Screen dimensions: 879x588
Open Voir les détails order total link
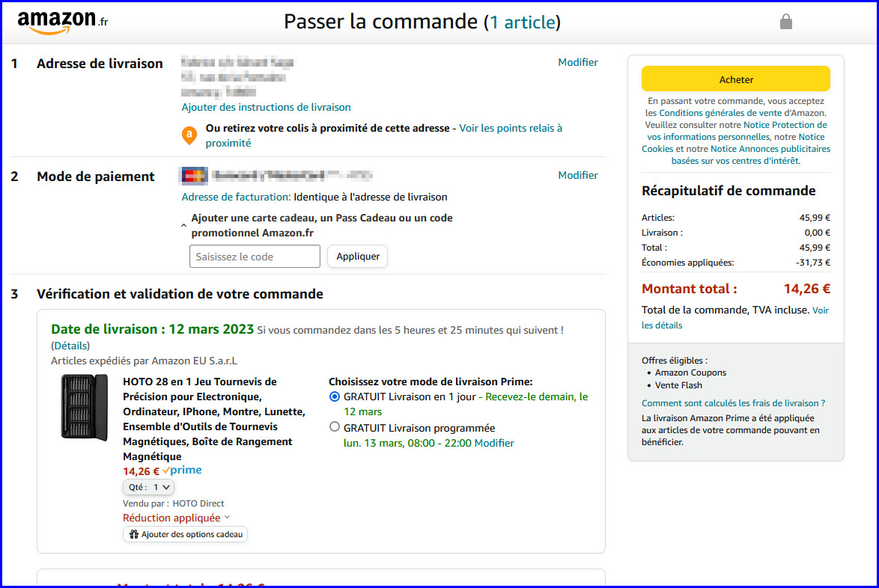(x=735, y=317)
